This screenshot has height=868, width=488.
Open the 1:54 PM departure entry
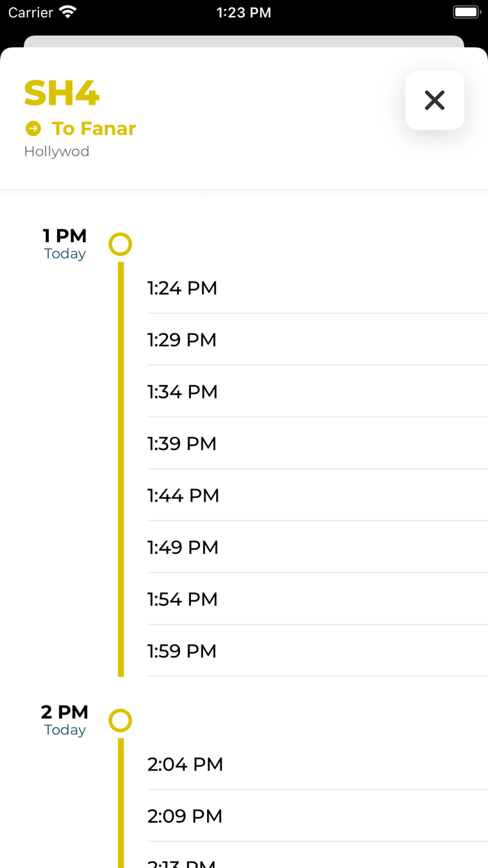(183, 599)
